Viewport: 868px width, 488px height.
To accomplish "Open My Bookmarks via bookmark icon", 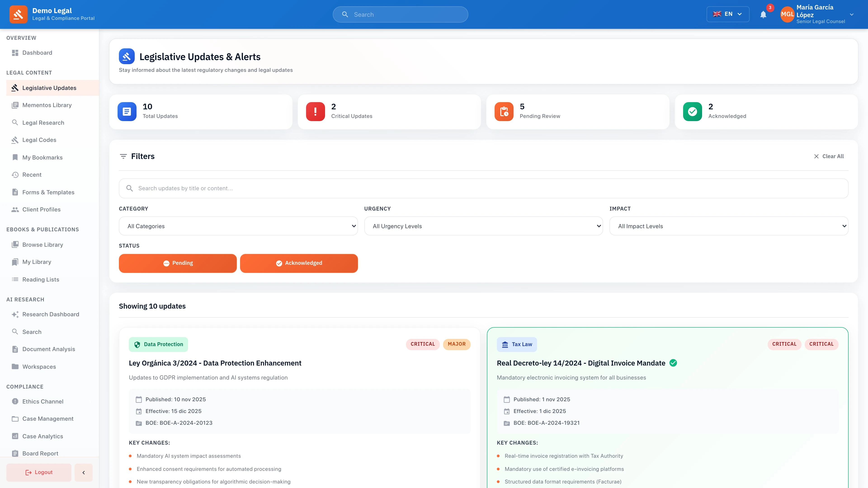I will click(15, 157).
